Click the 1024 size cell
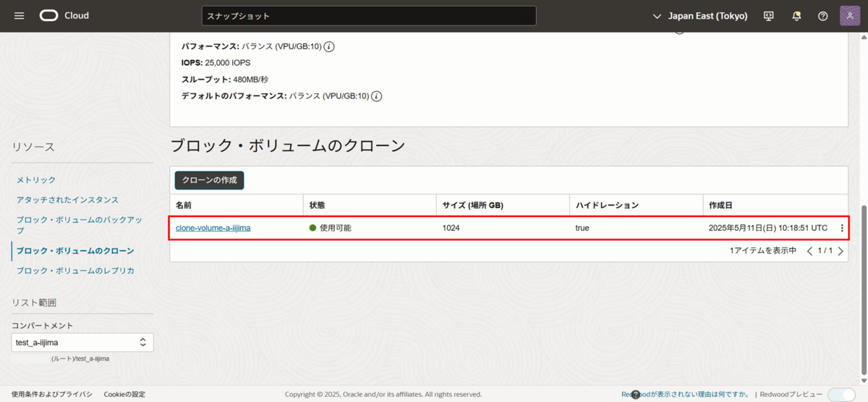Screen dimensions: 868x402 pyautogui.click(x=451, y=228)
